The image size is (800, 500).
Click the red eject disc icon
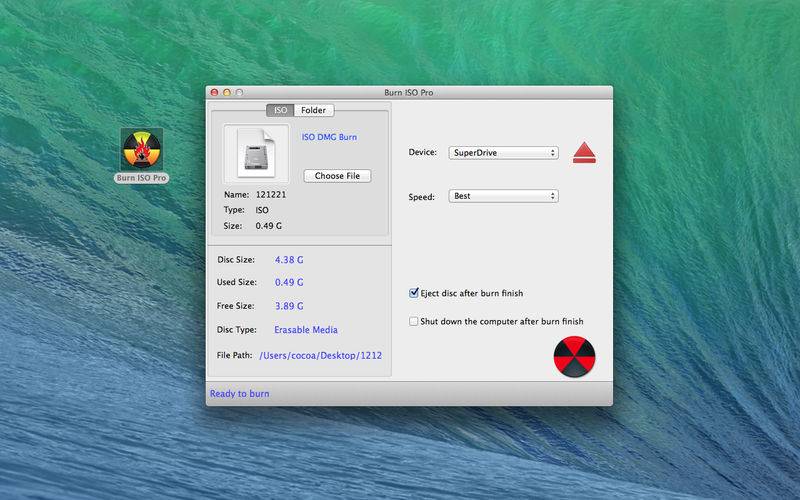[584, 153]
